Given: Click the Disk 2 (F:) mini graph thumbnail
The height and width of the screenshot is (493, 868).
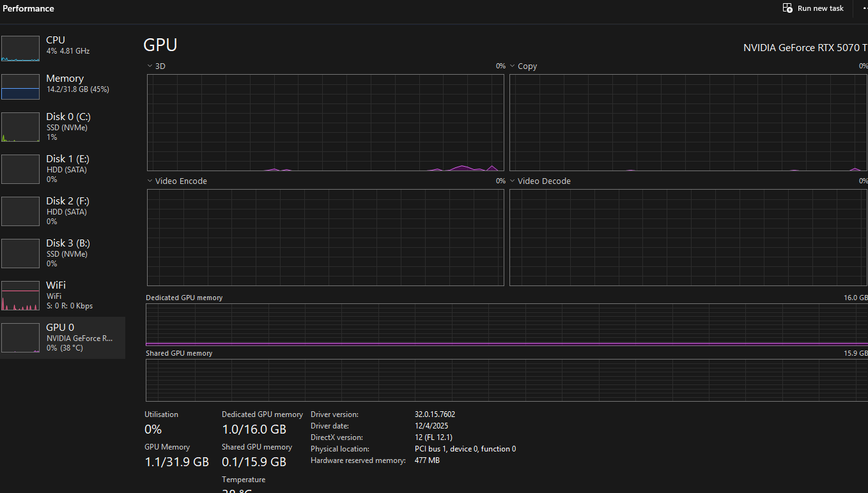Looking at the screenshot, I should tap(20, 211).
